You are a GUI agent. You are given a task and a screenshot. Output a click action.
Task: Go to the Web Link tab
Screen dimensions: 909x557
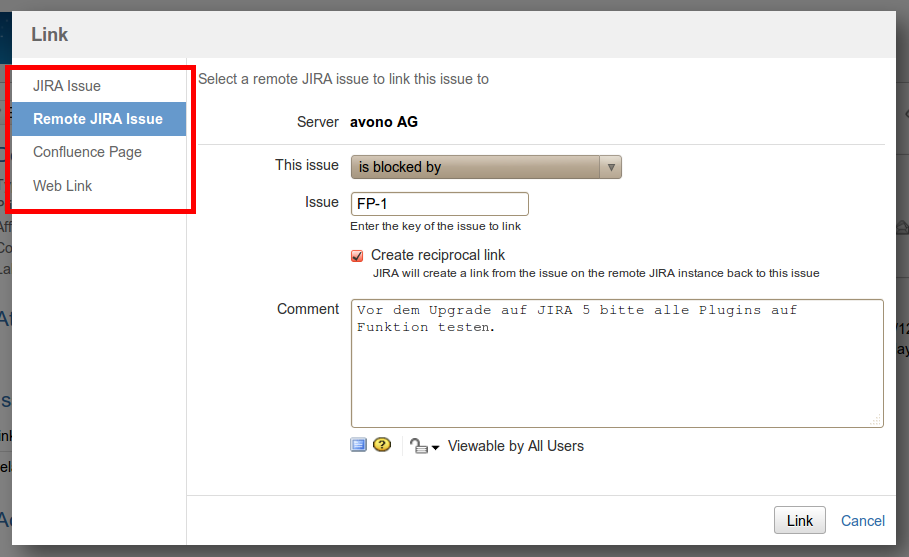point(63,186)
